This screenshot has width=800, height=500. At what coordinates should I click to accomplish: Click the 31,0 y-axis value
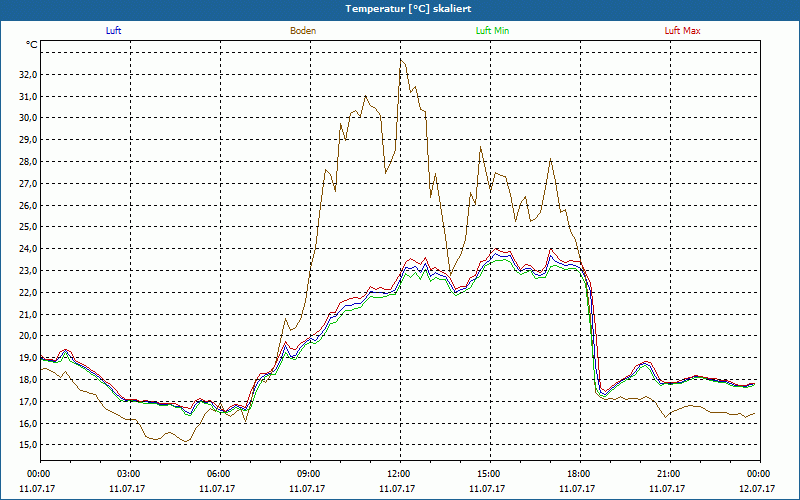pos(28,96)
